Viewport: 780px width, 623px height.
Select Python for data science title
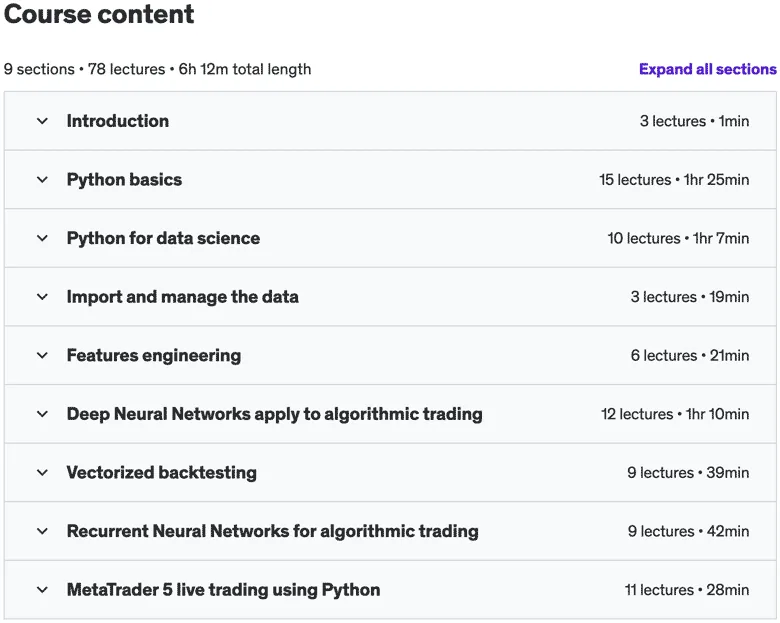click(163, 238)
